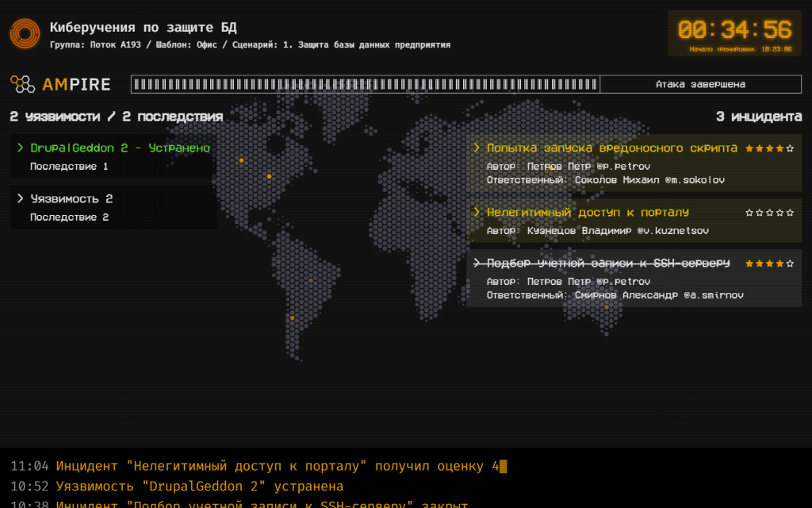This screenshot has height=508, width=812.
Task: Expand the DrupalGeddon 2 vulnerability chevron
Action: (x=21, y=148)
